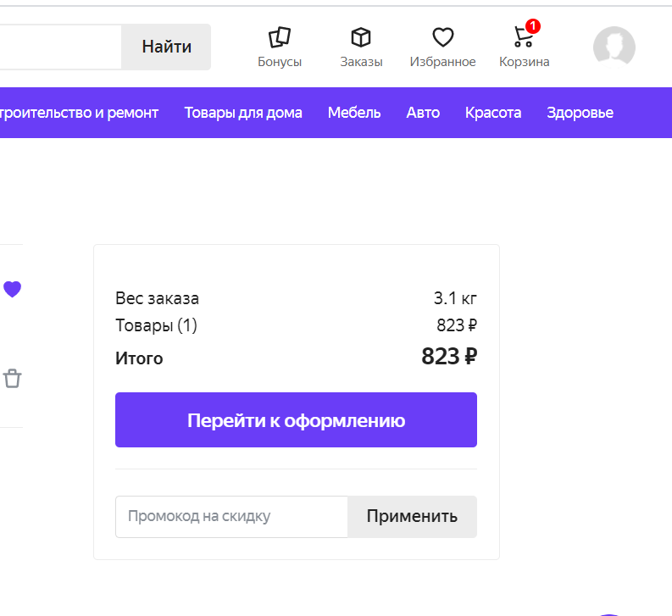Click the user profile avatar
The height and width of the screenshot is (616, 672).
(614, 47)
